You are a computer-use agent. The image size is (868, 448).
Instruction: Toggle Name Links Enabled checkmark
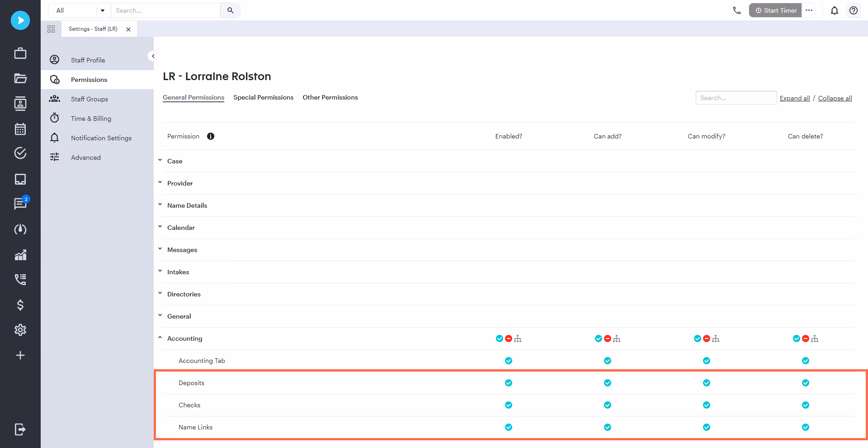[509, 427]
